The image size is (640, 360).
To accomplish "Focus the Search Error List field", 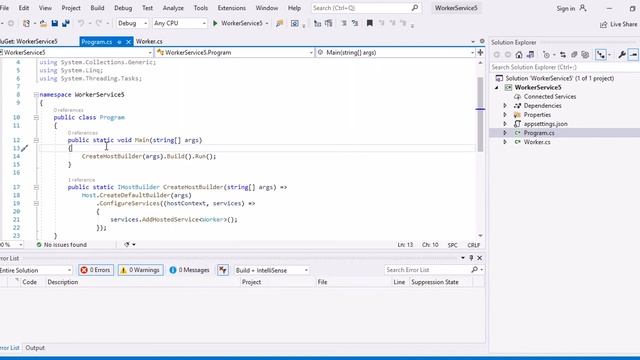I will point(434,270).
